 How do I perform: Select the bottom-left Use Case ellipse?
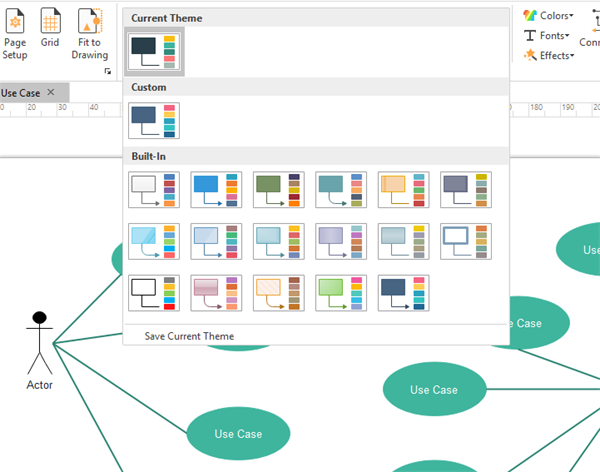[x=238, y=433]
